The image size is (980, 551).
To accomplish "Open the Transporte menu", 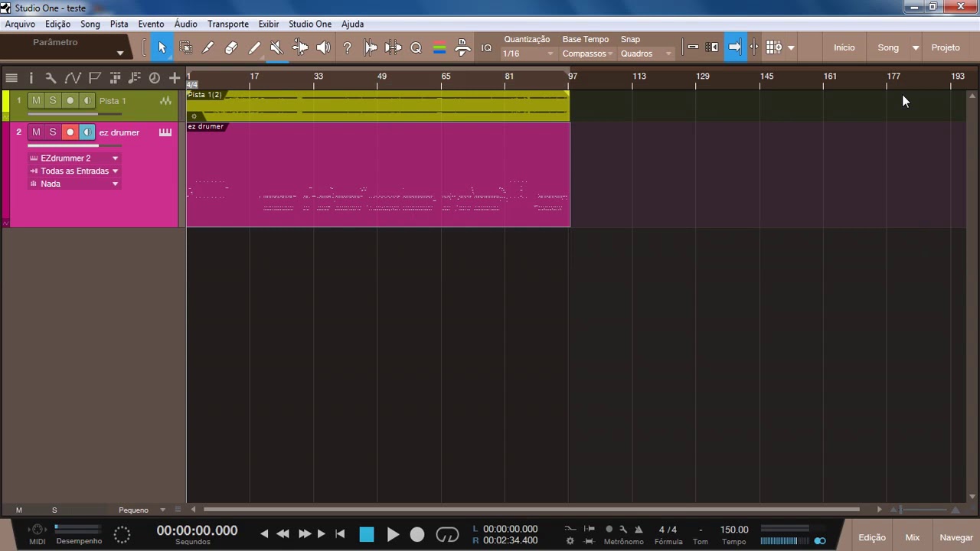I will pyautogui.click(x=228, y=24).
